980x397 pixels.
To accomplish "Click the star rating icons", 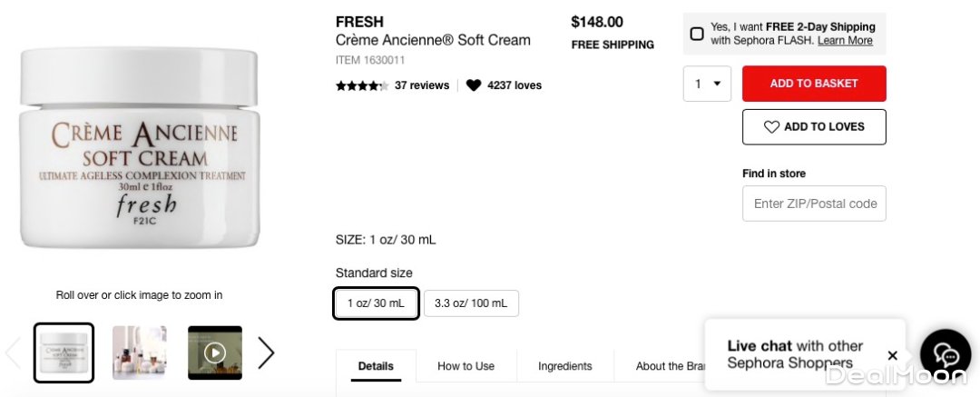I will 362,85.
